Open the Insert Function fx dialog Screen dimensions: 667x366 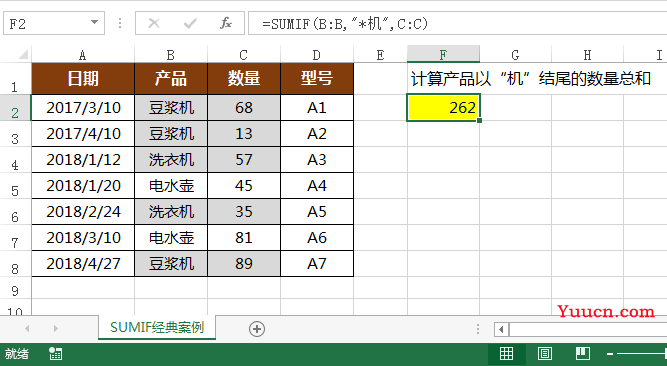225,23
